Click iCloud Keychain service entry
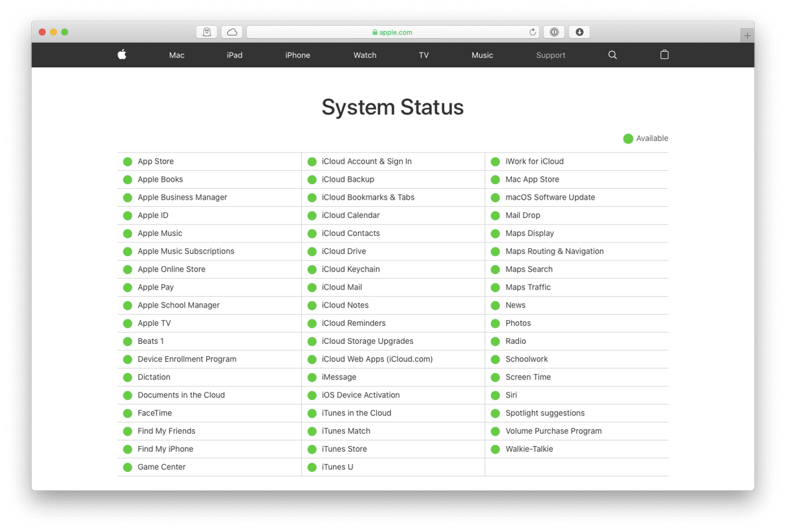 (350, 270)
